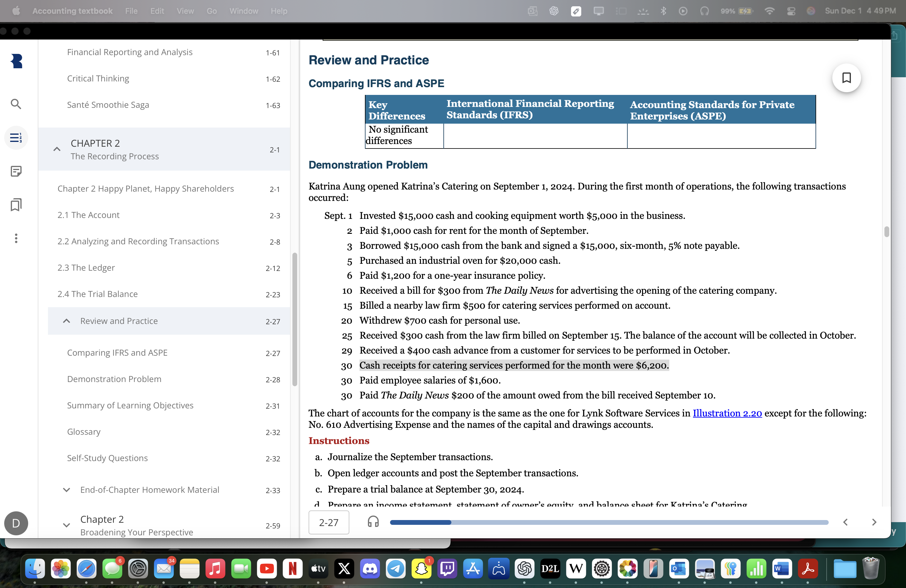Open the View menu
The width and height of the screenshot is (906, 588).
pos(185,11)
